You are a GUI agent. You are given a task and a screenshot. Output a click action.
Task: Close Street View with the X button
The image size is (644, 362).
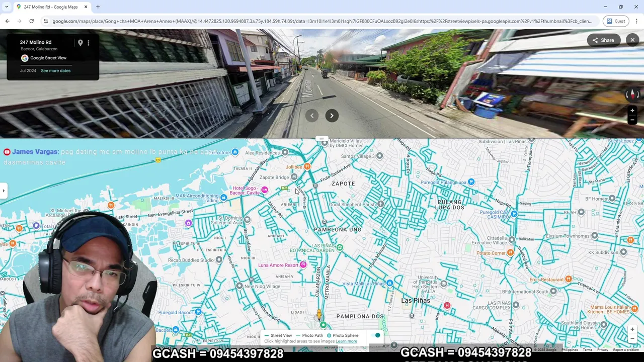632,40
